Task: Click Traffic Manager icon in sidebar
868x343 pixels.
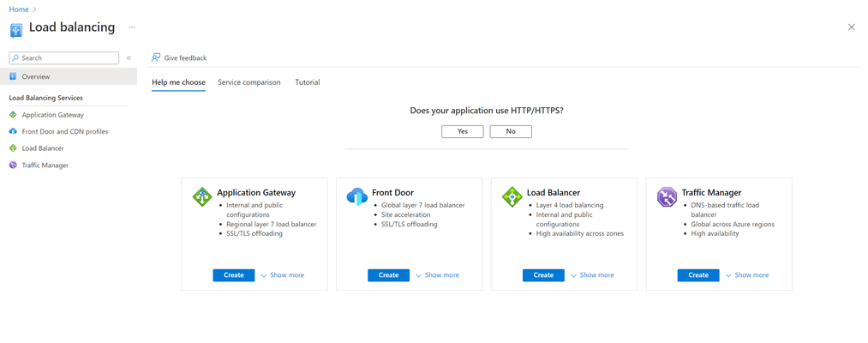Action: 14,165
